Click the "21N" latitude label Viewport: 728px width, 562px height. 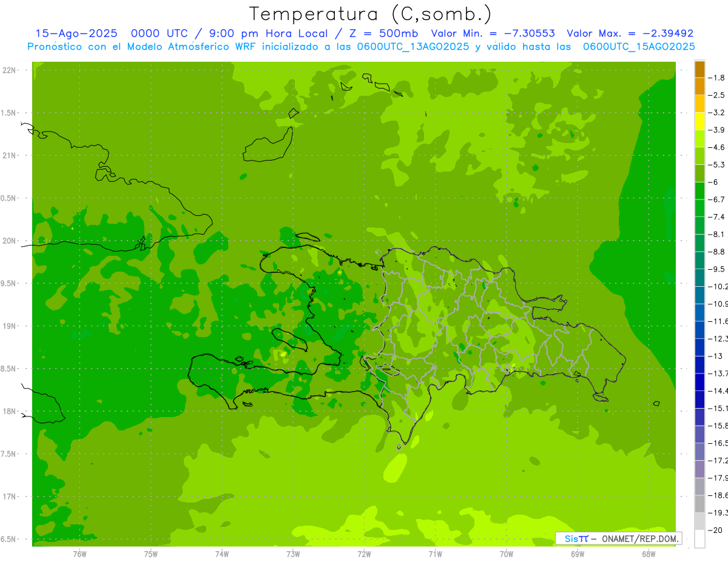click(x=10, y=156)
